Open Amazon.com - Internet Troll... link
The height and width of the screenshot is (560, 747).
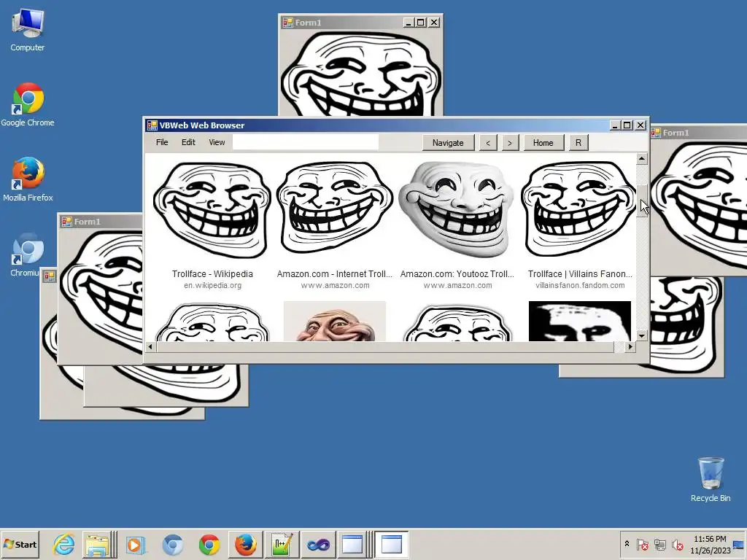point(334,274)
